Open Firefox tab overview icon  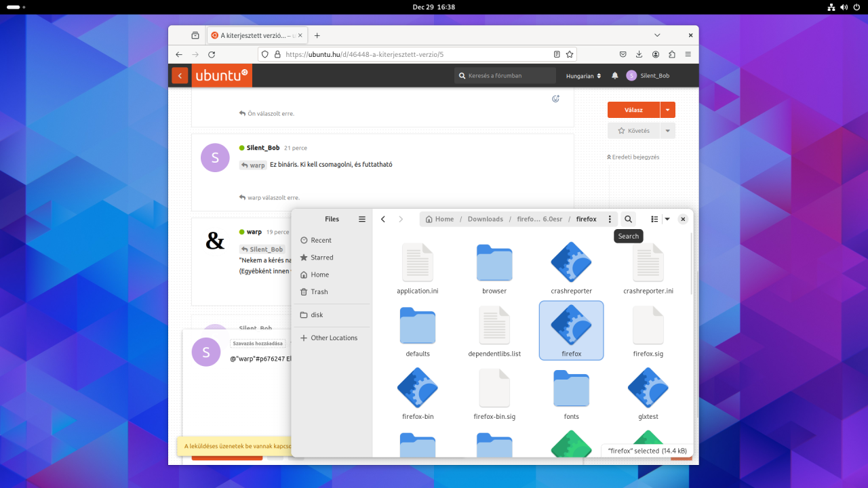pyautogui.click(x=195, y=35)
